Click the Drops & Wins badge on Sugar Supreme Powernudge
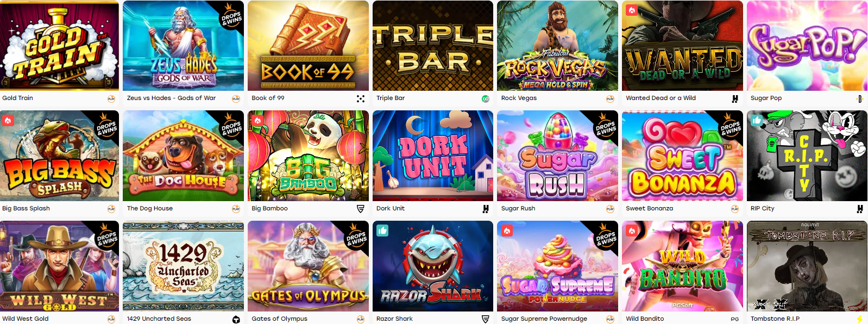The image size is (868, 324). coord(607,237)
